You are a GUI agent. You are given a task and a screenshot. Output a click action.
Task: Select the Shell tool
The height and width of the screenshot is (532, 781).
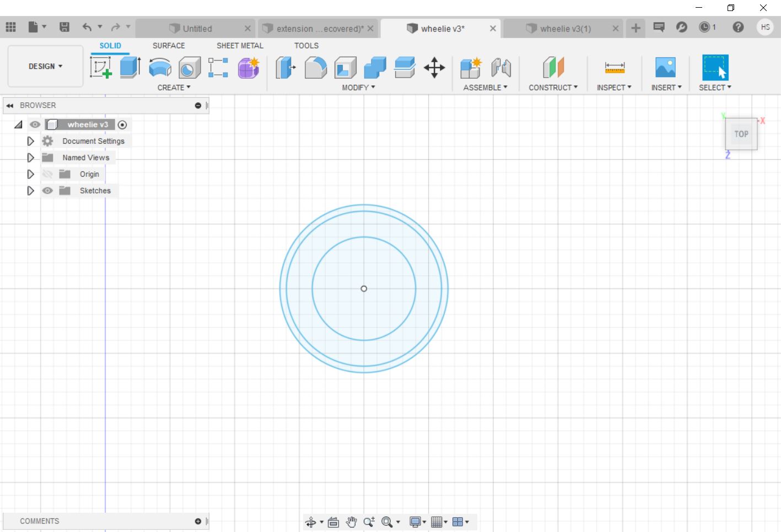346,67
